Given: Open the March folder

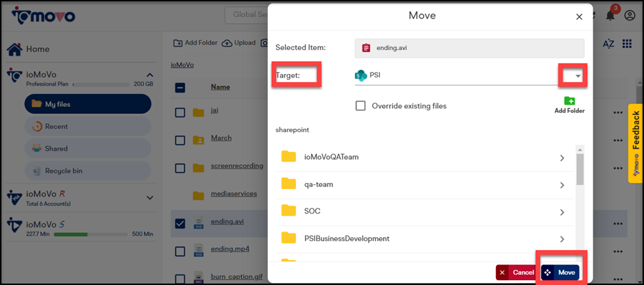Looking at the screenshot, I should click(221, 138).
